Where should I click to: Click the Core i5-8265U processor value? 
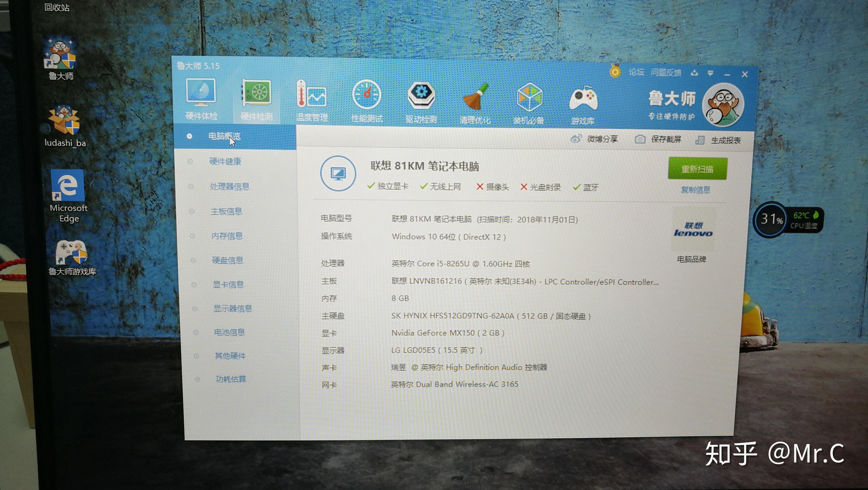click(461, 264)
